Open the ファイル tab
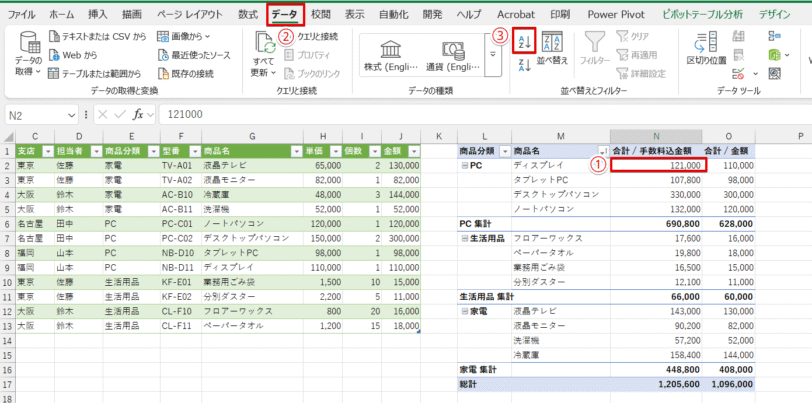The image size is (812, 403). pos(22,15)
